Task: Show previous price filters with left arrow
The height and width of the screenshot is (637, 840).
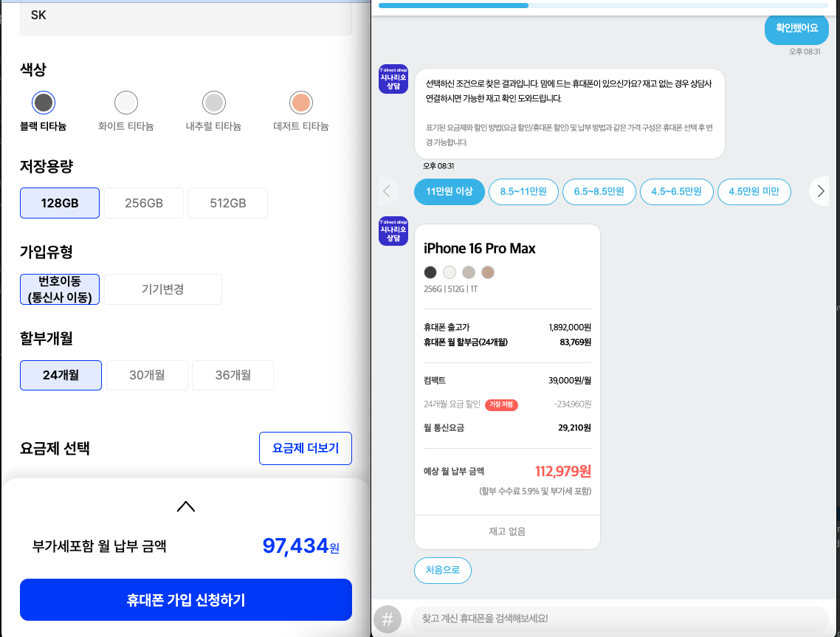Action: (387, 191)
